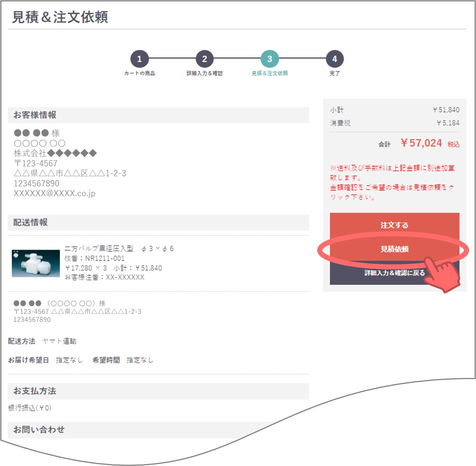Select the お客様情報 section header

[x=35, y=115]
